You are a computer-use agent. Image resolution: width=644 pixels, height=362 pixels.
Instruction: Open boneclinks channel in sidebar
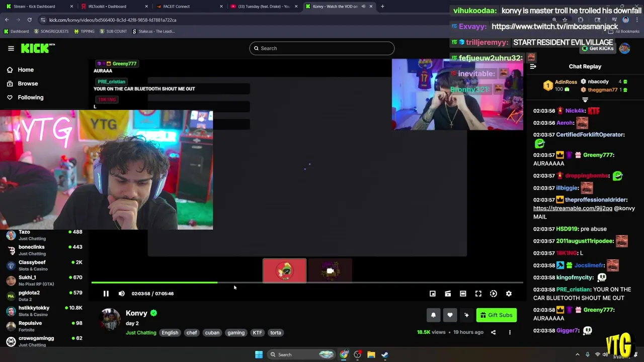[44, 250]
